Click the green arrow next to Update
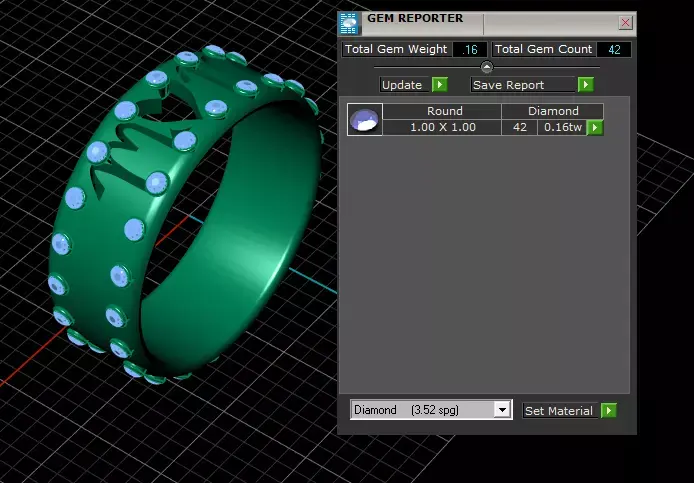The height and width of the screenshot is (483, 694). (440, 85)
